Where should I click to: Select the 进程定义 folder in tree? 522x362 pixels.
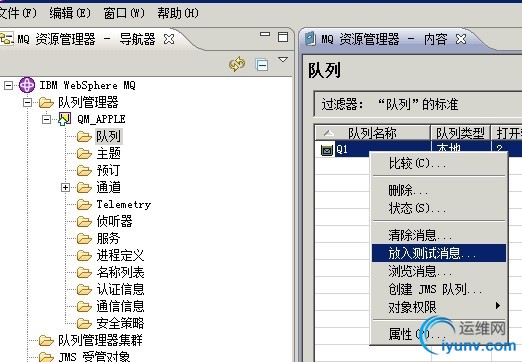120,255
